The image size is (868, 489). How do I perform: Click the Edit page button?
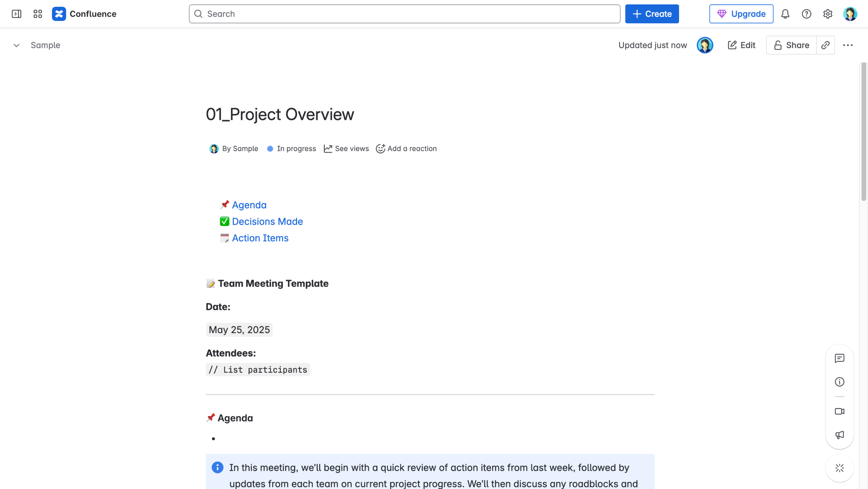coord(742,45)
